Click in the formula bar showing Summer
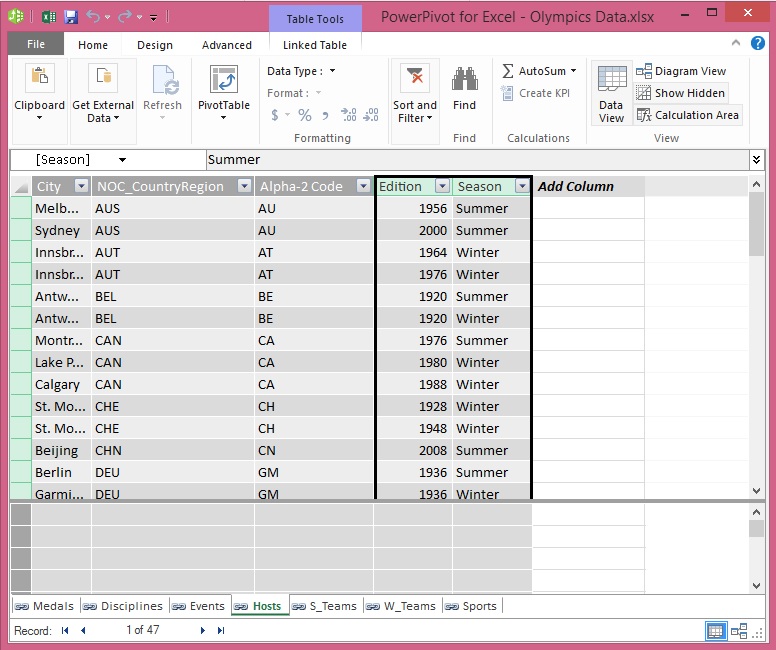Viewport: 776px width, 650px height. 477,160
